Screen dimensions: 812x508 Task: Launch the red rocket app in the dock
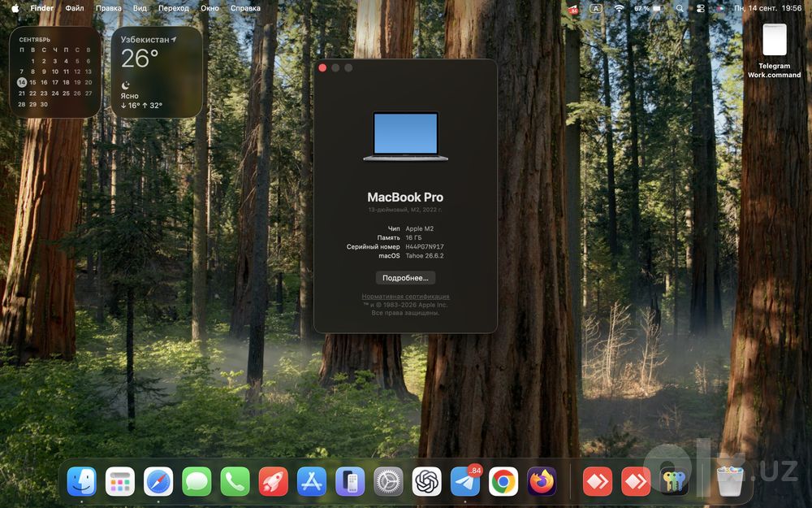[274, 481]
